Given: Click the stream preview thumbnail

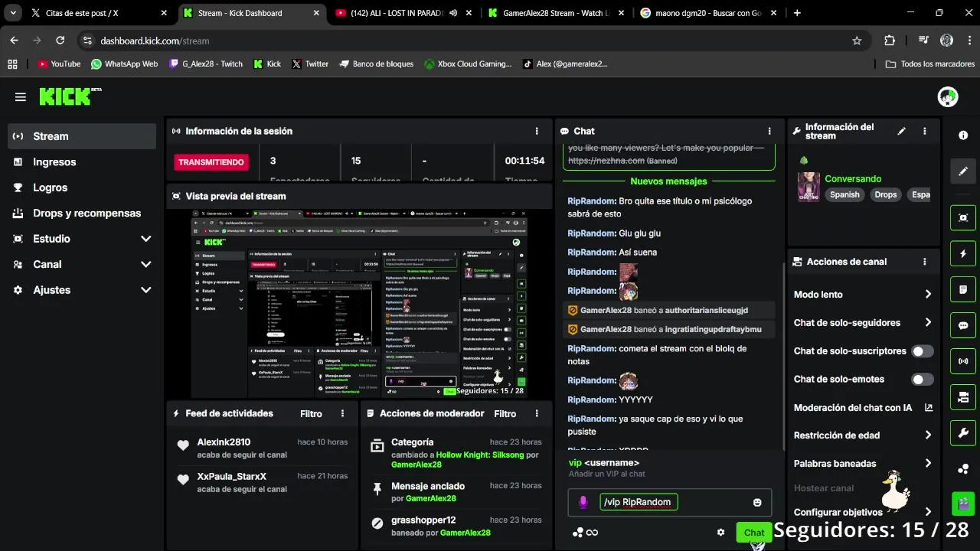Looking at the screenshot, I should [x=359, y=304].
